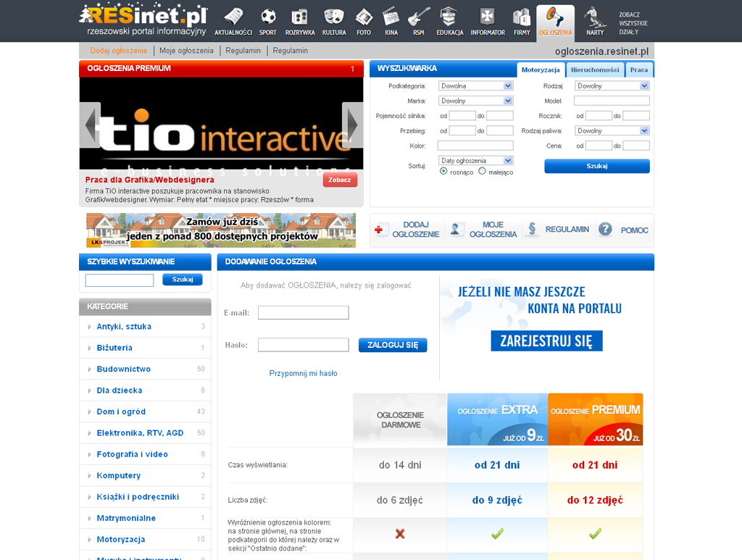Open the Komputery category
The width and height of the screenshot is (742, 560).
(x=119, y=475)
